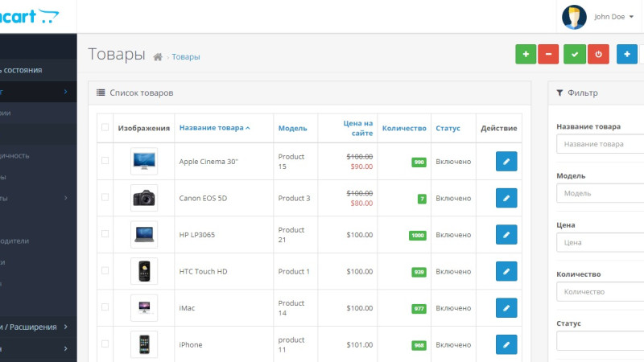Image resolution: width=644 pixels, height=362 pixels.
Task: Click the 1000 quantity badge
Action: (417, 235)
